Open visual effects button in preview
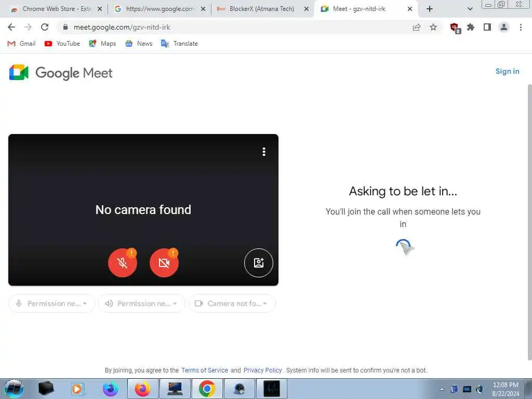 pos(259,262)
